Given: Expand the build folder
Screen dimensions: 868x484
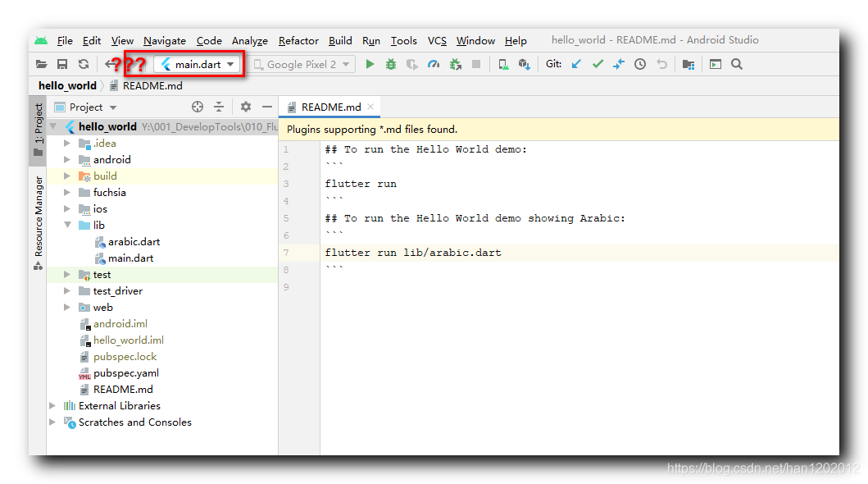Looking at the screenshot, I should [67, 176].
